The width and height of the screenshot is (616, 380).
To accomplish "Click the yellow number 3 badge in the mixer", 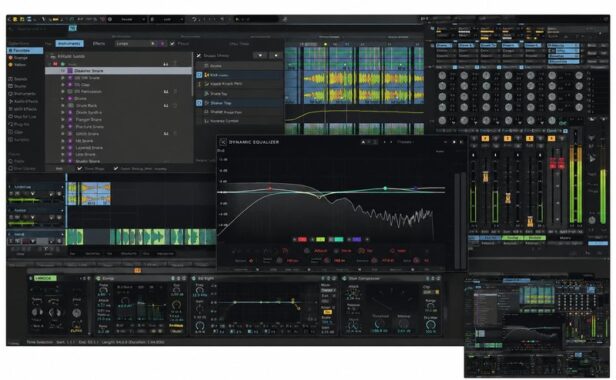I will (x=529, y=139).
